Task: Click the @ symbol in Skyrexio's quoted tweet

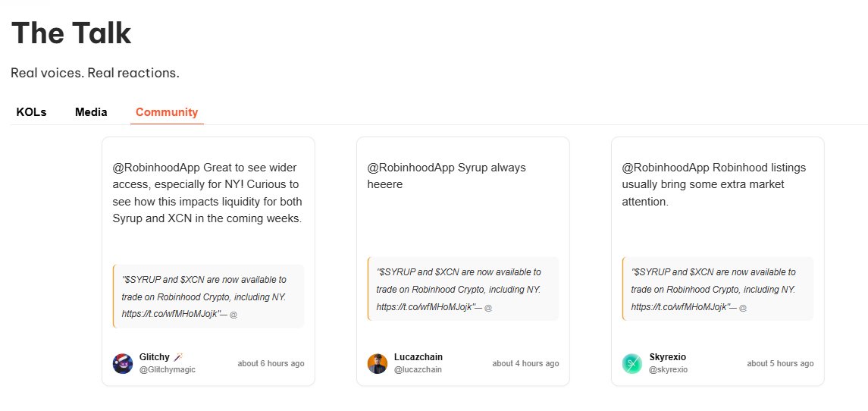Action: pyautogui.click(x=743, y=307)
